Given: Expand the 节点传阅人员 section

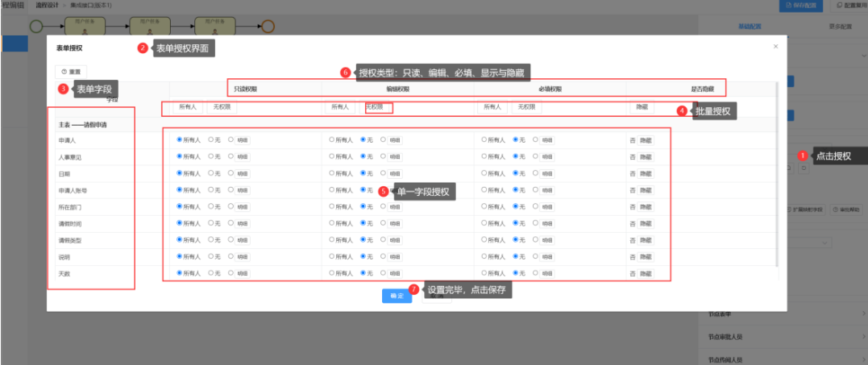Looking at the screenshot, I should pyautogui.click(x=781, y=359).
